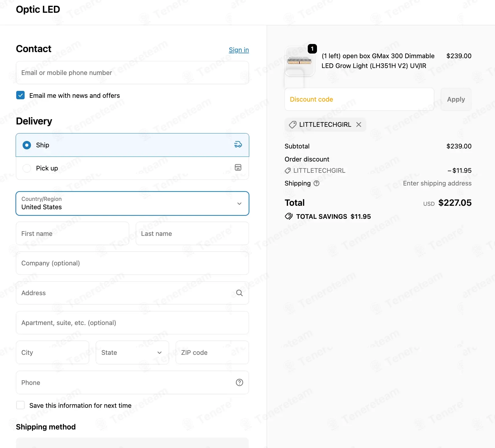Click the Address input field
495x448 pixels.
point(132,293)
